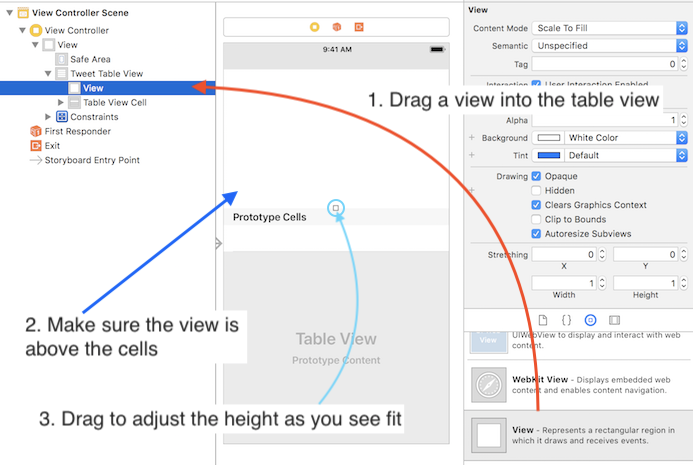Click the Table View Prototype Content placeholder
The image size is (693, 465).
336,349
